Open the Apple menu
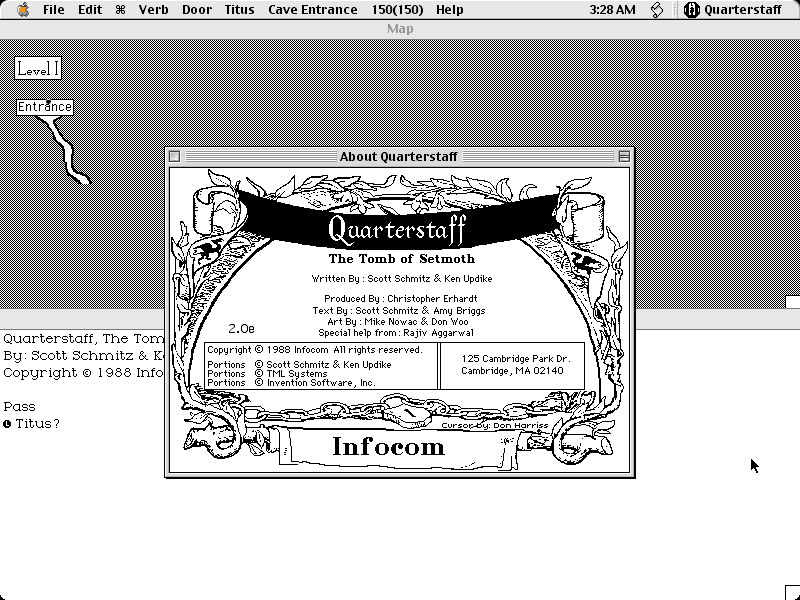Image resolution: width=800 pixels, height=600 pixels. point(23,10)
